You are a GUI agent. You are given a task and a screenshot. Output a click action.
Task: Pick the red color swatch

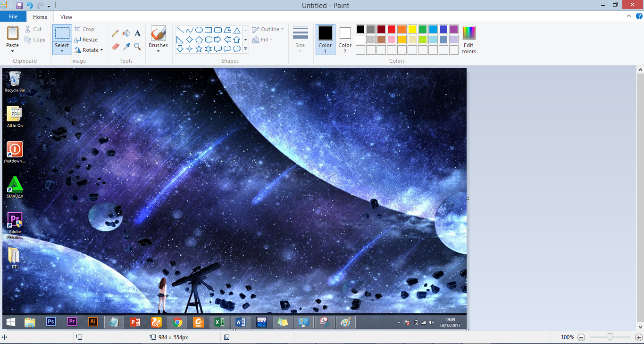[x=392, y=29]
